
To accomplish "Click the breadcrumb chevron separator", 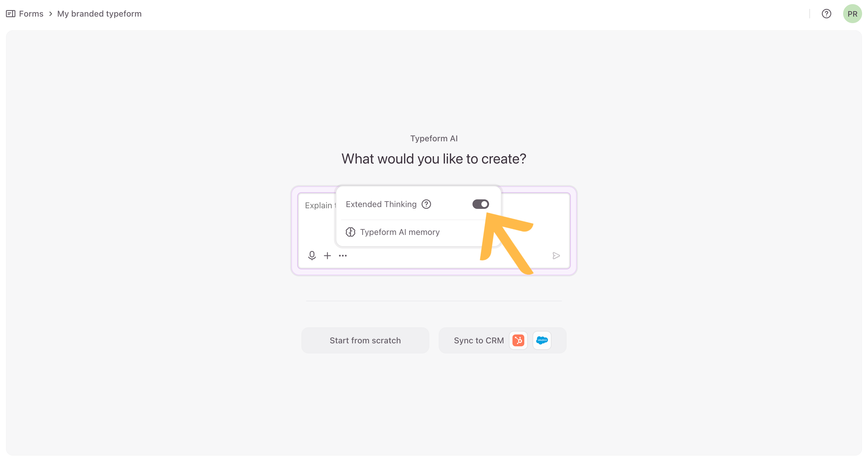I will 51,14.
